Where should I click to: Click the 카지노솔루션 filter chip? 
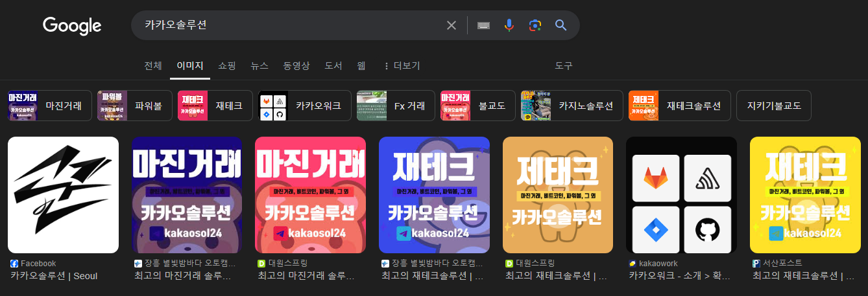tap(572, 106)
